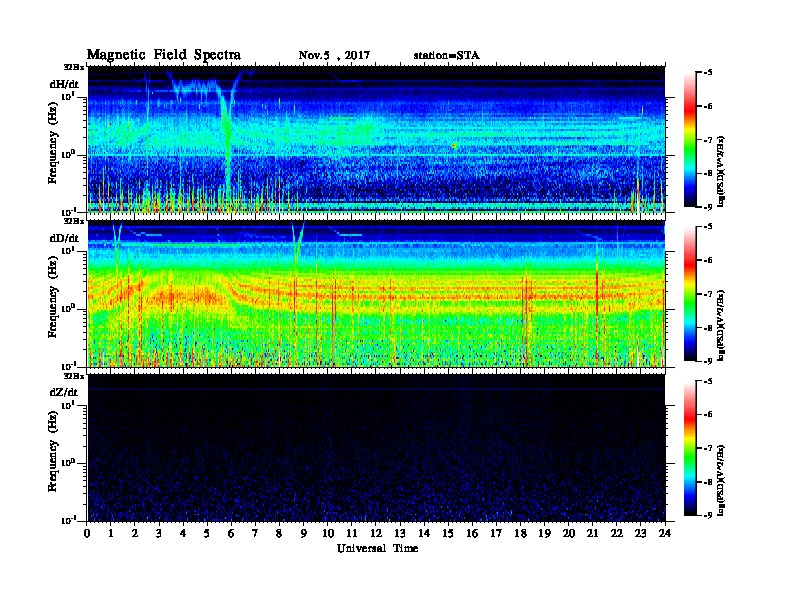The image size is (792, 612).
Task: Click the hour 22 tick label
Action: 617,534
